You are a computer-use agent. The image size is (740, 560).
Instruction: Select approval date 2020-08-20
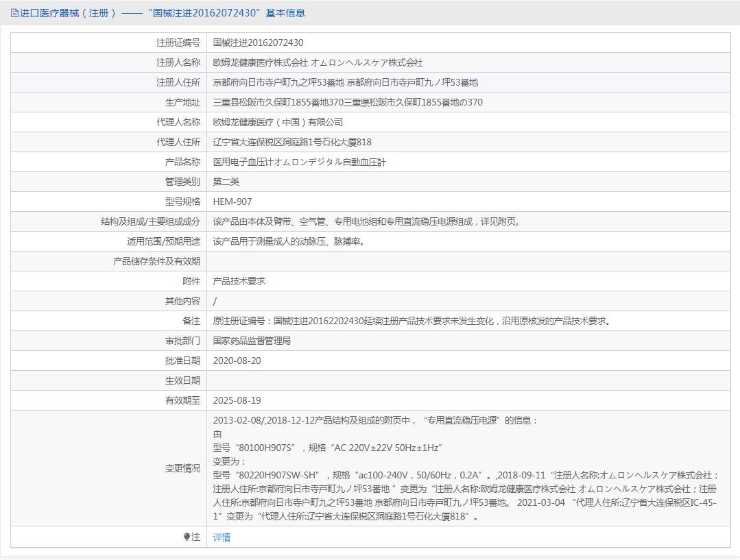(237, 361)
